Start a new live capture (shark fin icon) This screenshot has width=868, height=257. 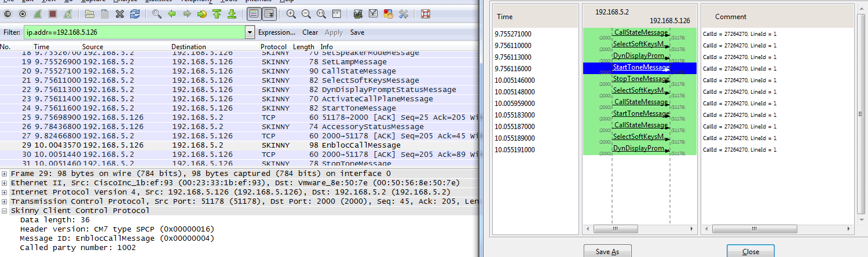[x=38, y=13]
